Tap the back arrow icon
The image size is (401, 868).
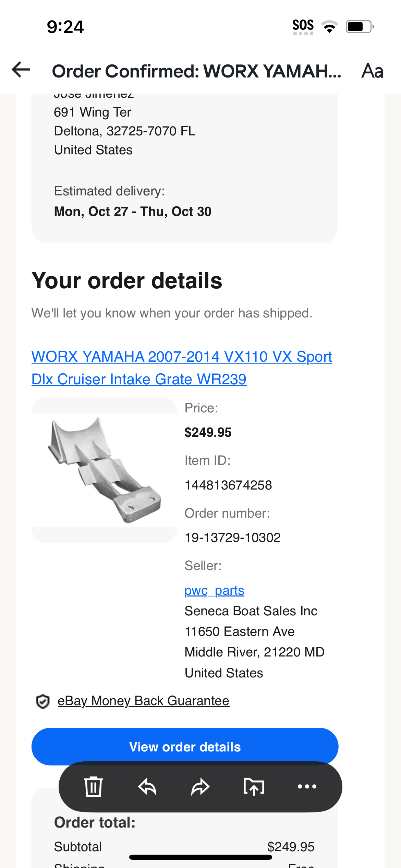pyautogui.click(x=21, y=70)
